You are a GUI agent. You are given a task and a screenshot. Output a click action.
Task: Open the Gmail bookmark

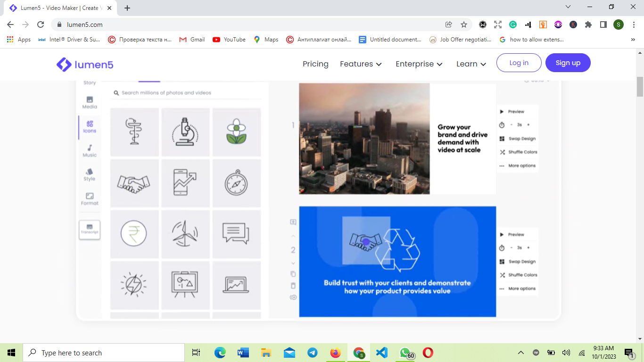pos(192,40)
